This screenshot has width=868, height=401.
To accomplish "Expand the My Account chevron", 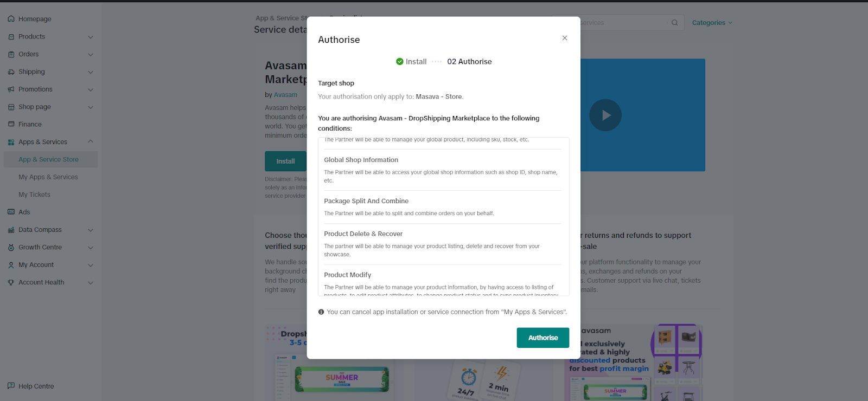I will [x=91, y=265].
